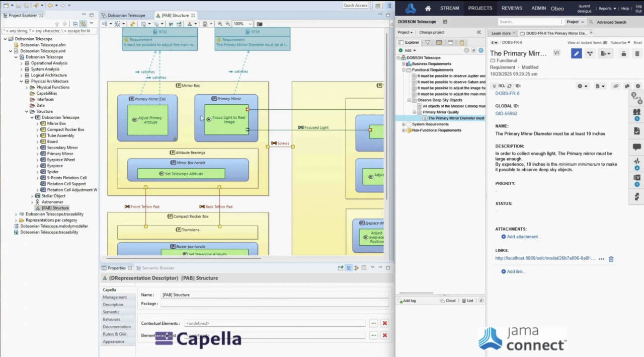Click the Add attachment link

[x=523, y=237]
